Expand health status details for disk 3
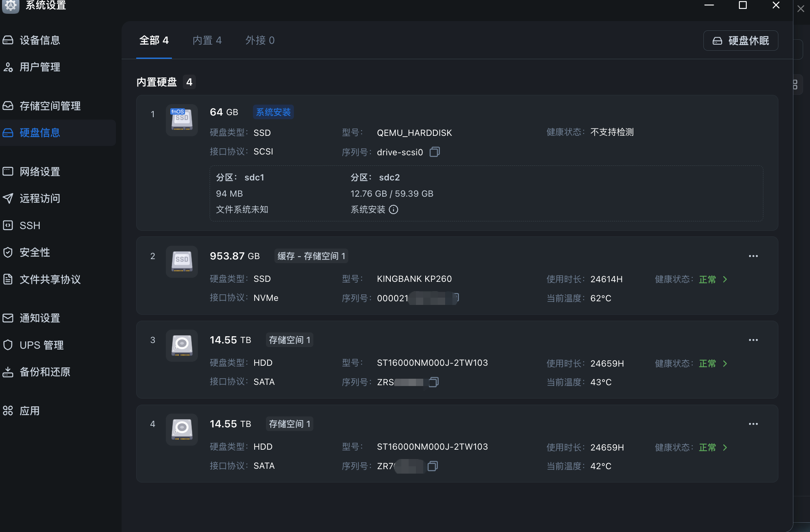Viewport: 810px width, 532px height. pos(725,364)
